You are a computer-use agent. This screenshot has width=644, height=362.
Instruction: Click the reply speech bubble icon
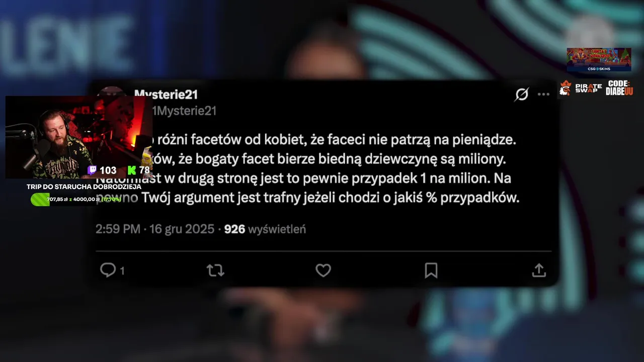[x=108, y=270]
